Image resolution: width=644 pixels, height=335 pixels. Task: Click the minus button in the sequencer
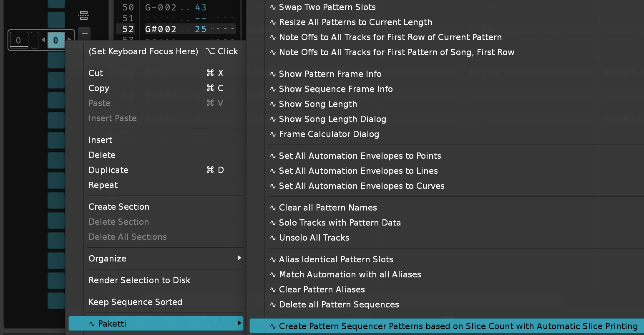click(x=84, y=33)
